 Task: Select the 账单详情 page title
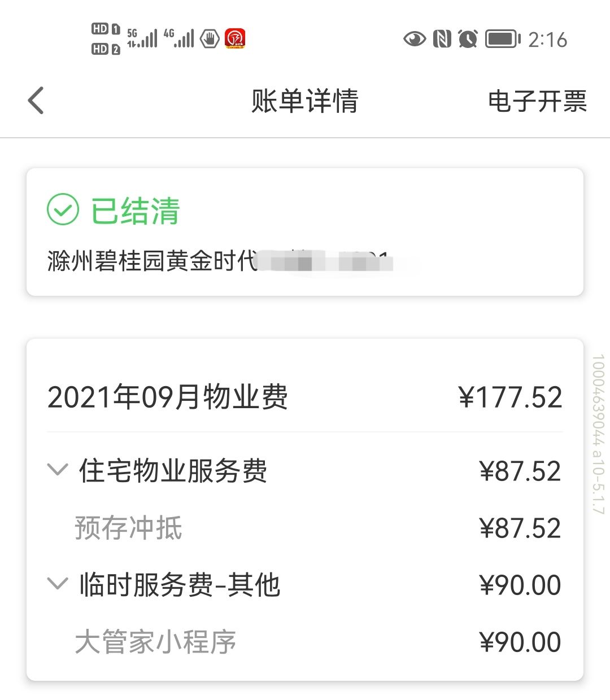[x=305, y=102]
